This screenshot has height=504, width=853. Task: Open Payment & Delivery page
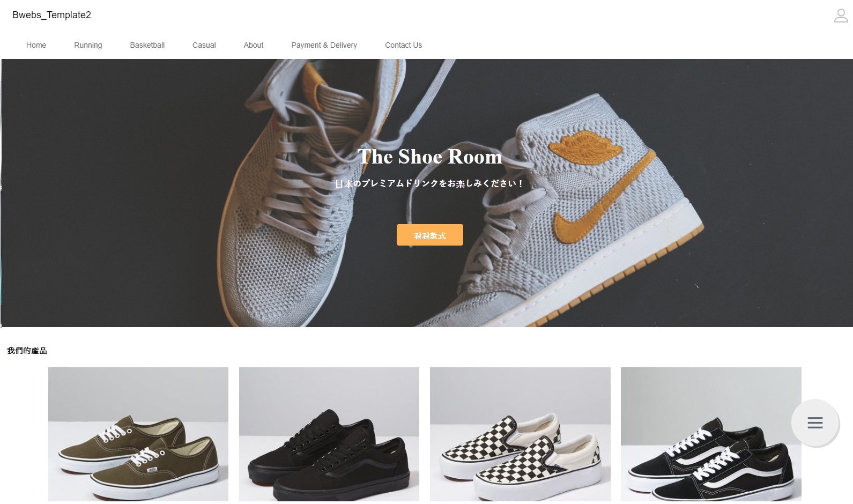pyautogui.click(x=324, y=45)
